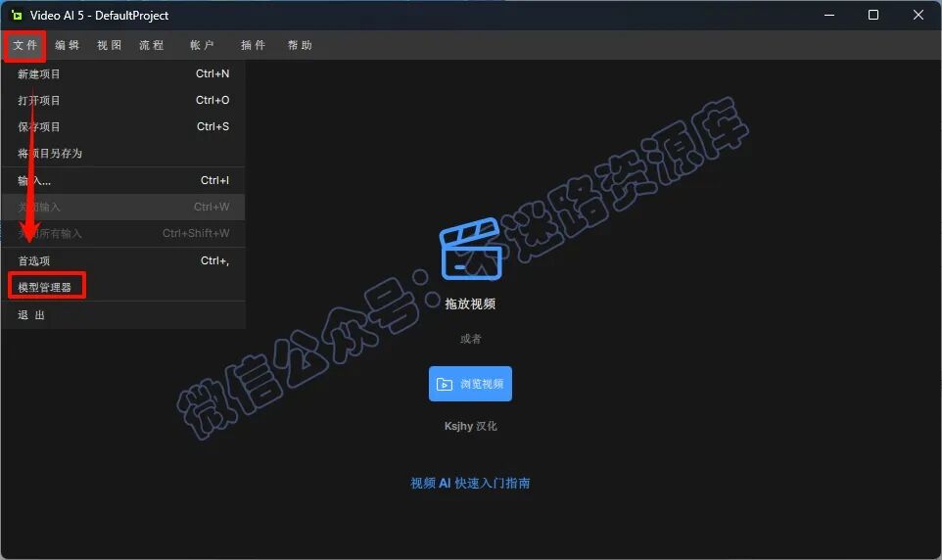Screen dimensions: 942x560
Task: Click the 拖放视频 label
Action: (x=470, y=303)
